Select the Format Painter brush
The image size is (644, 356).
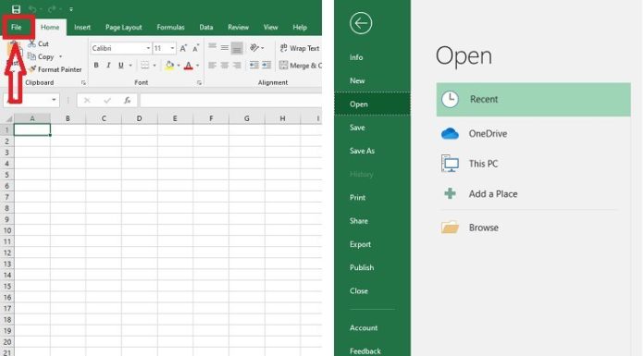click(x=56, y=69)
